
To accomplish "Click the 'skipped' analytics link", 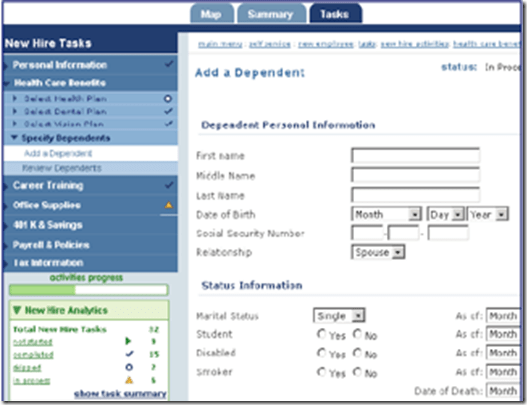I will [x=27, y=368].
